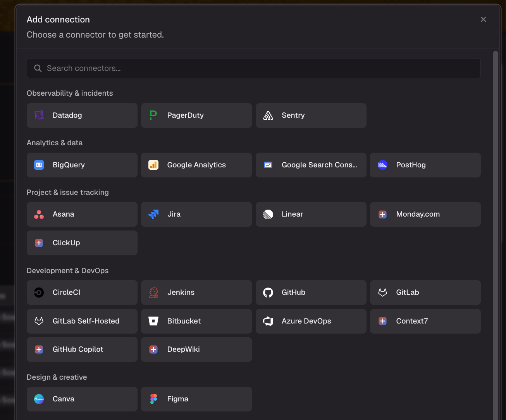Image resolution: width=506 pixels, height=420 pixels.
Task: Click the Canva connector name
Action: (x=64, y=399)
